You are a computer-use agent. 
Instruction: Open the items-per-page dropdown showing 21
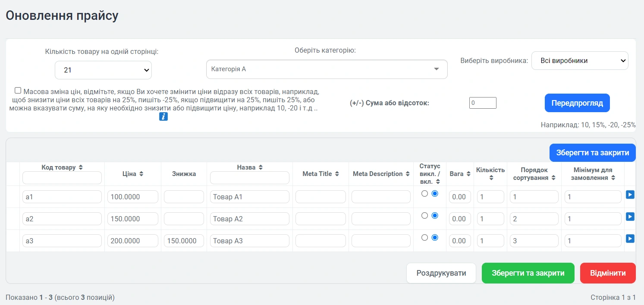(103, 70)
